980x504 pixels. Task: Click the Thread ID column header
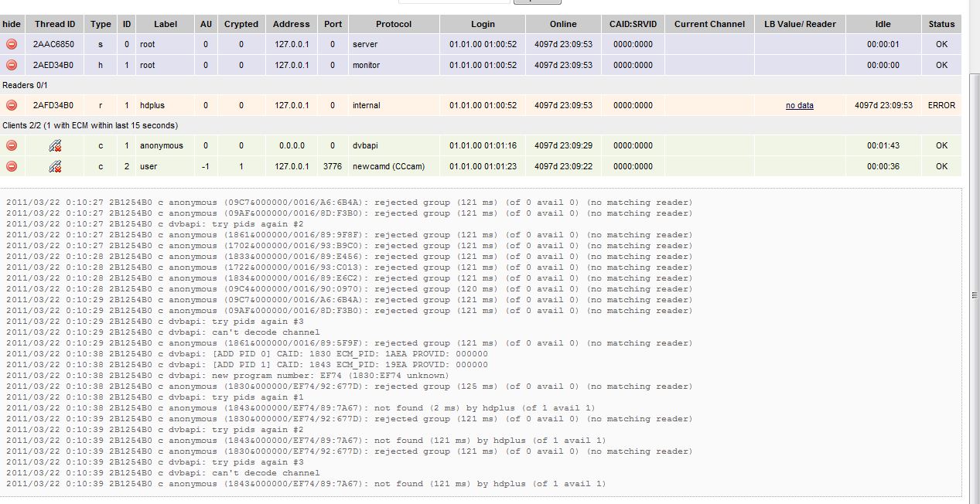click(54, 24)
